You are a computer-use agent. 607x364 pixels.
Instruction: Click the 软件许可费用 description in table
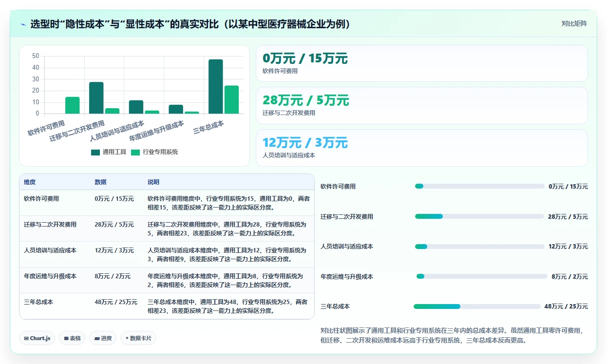pos(228,203)
